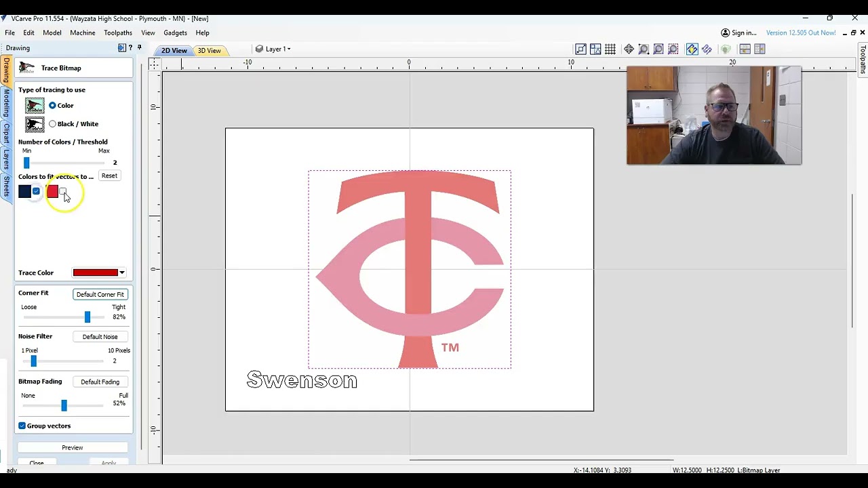Screen dimensions: 868x488
Task: Tile the views vertically icon
Action: tap(759, 49)
